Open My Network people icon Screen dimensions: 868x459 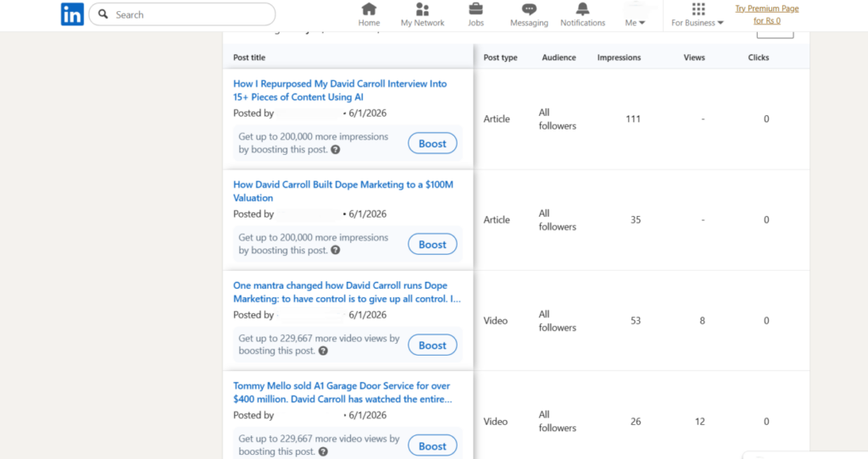tap(422, 9)
